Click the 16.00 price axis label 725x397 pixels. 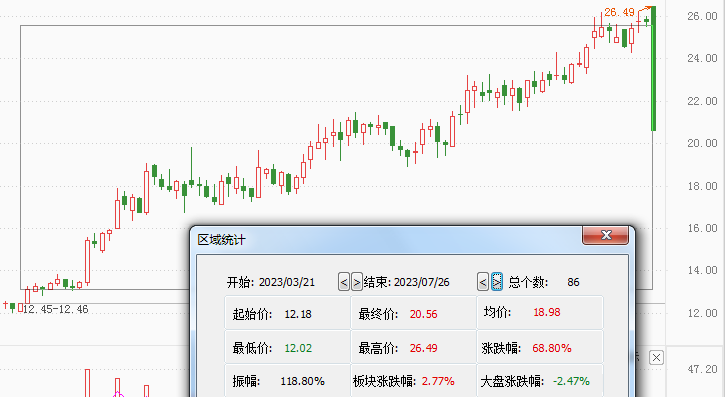(702, 228)
